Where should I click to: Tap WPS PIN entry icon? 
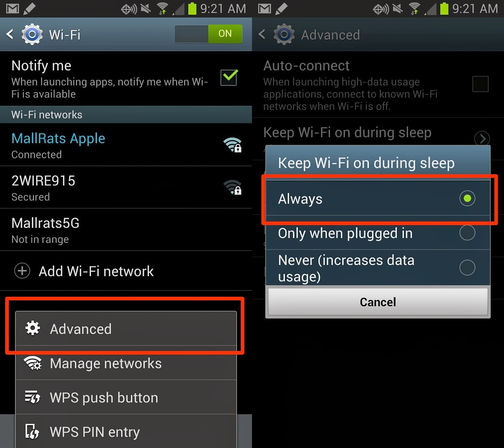[x=33, y=432]
